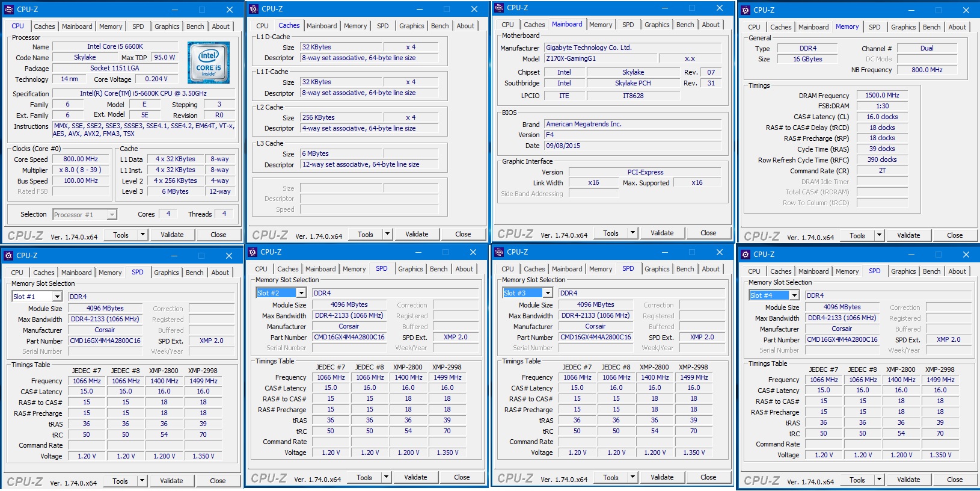Open the Slot #4 memory slot dropdown
Viewport: 980px width, 491px height.
[794, 295]
